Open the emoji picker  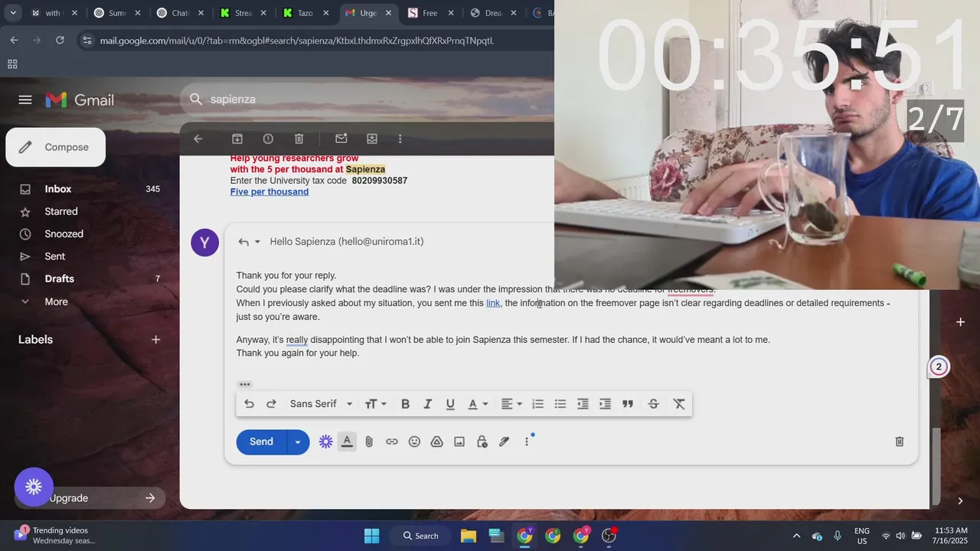(414, 442)
